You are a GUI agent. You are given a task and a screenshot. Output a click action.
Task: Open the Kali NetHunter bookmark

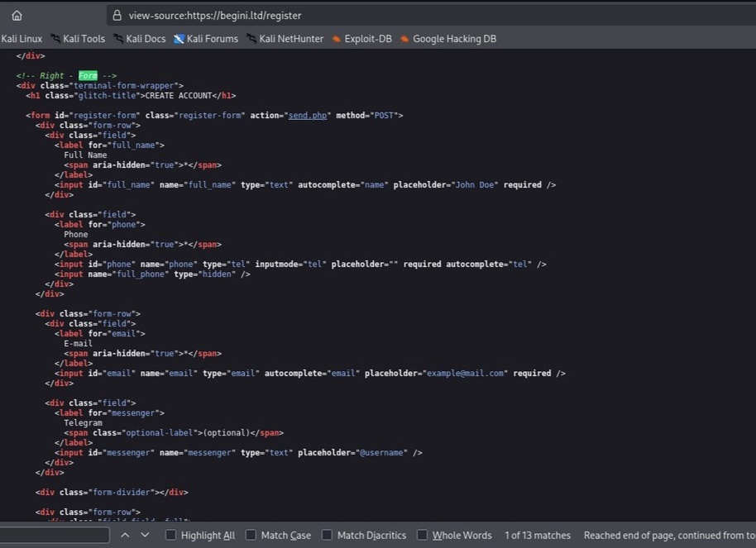[x=285, y=39]
